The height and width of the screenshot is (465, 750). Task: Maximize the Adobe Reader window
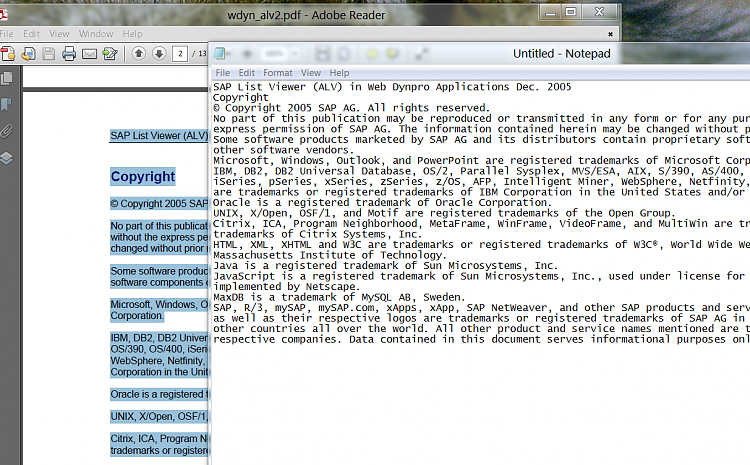tap(571, 12)
